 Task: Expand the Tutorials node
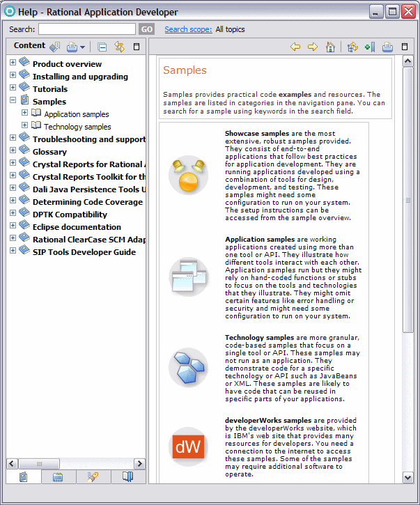pyautogui.click(x=13, y=87)
